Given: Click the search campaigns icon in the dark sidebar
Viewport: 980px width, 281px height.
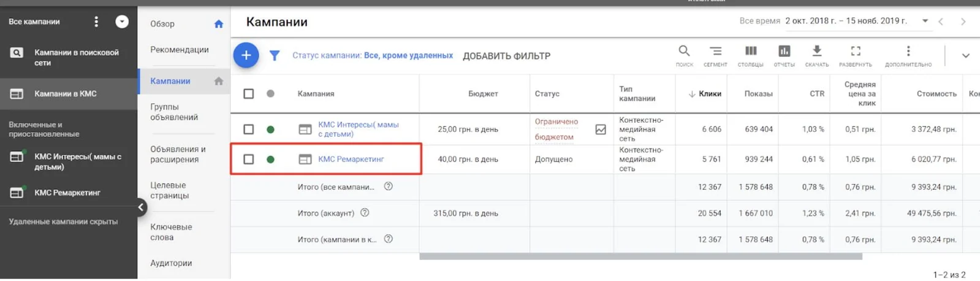Looking at the screenshot, I should click(x=17, y=53).
